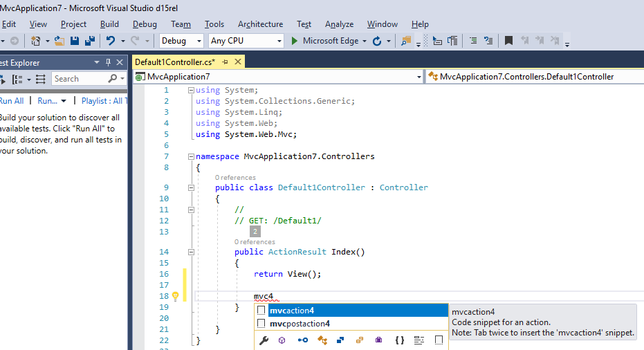644x350 pixels.
Task: Close the Default1Controller.cs tab
Action: (x=237, y=62)
